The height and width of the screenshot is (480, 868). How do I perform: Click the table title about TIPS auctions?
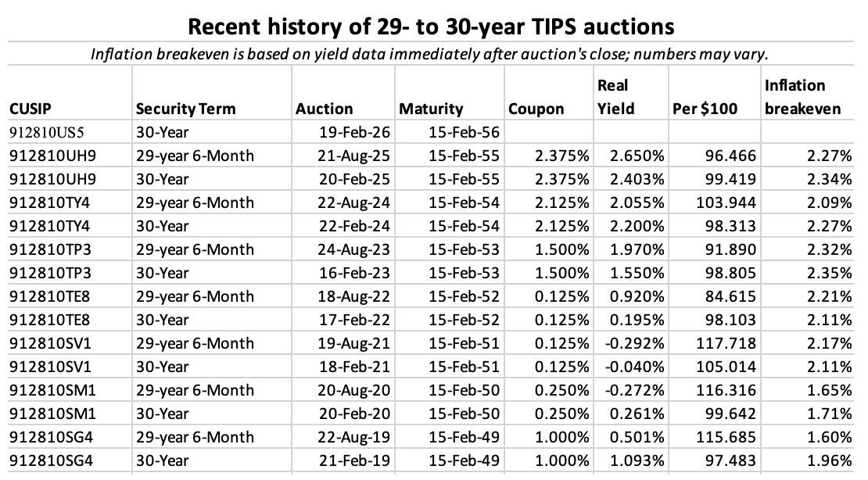click(x=432, y=27)
